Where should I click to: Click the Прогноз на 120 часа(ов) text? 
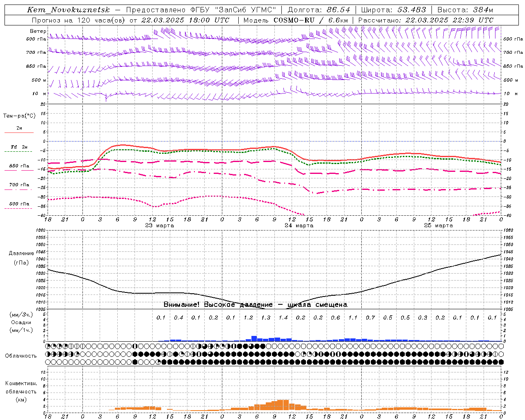[x=79, y=20]
